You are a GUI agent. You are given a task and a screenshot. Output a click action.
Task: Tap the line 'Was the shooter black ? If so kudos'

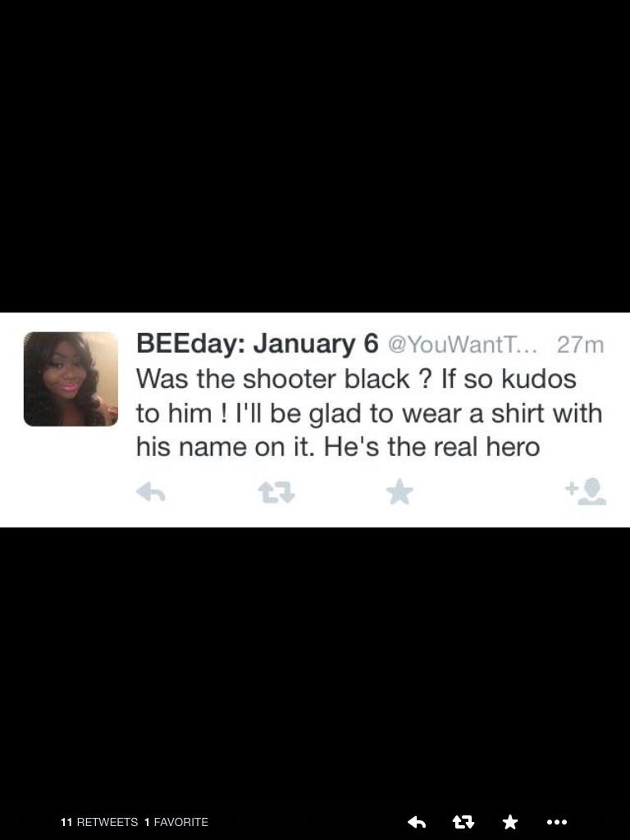click(356, 379)
